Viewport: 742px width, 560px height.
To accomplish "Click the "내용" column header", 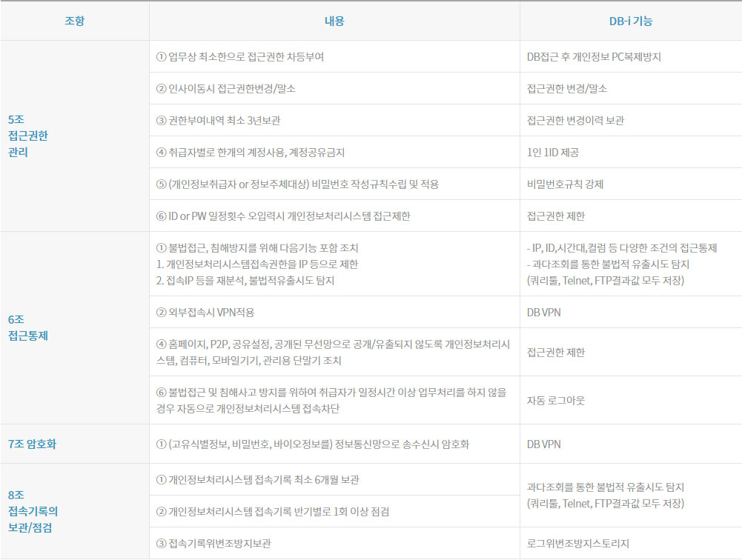I will [334, 21].
